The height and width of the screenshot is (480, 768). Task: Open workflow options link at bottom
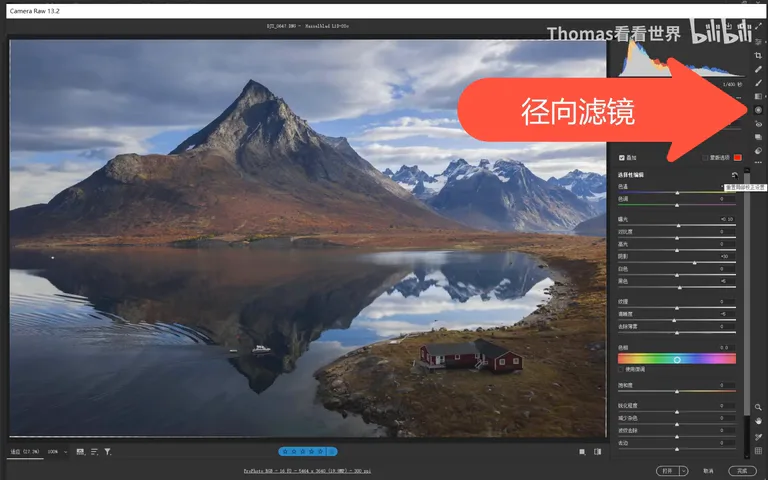[307, 471]
